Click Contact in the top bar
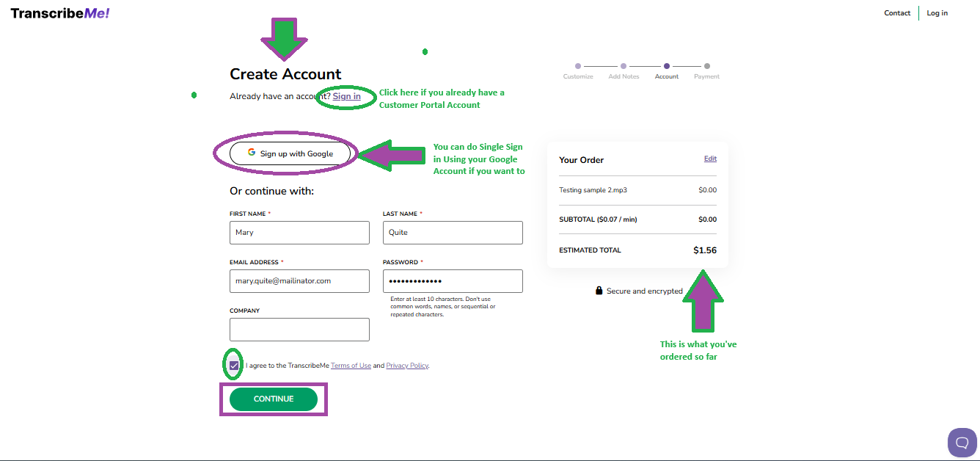This screenshot has height=461, width=980. [897, 12]
